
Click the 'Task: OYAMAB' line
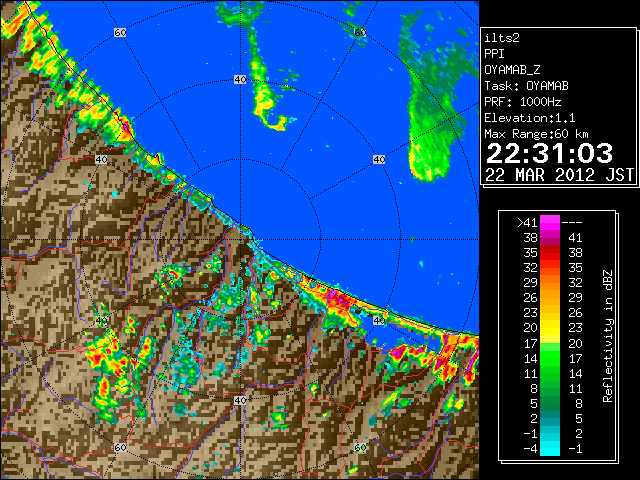click(x=527, y=86)
